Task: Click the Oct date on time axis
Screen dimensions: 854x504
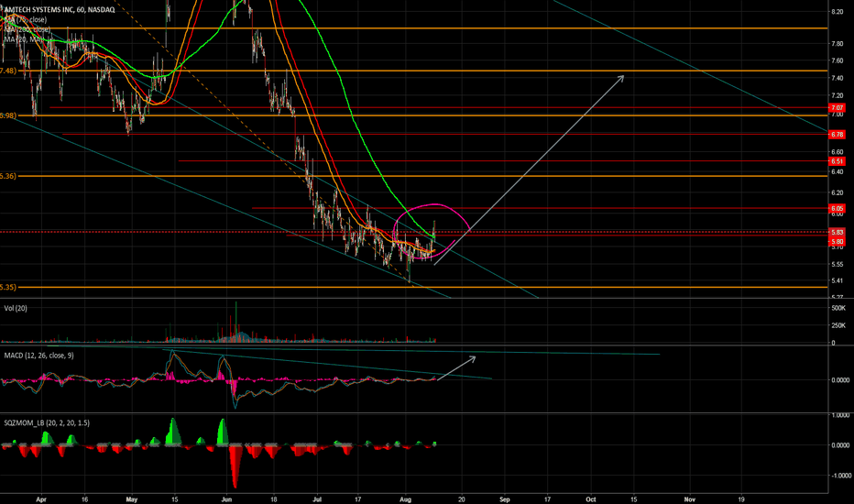Action: coord(591,499)
